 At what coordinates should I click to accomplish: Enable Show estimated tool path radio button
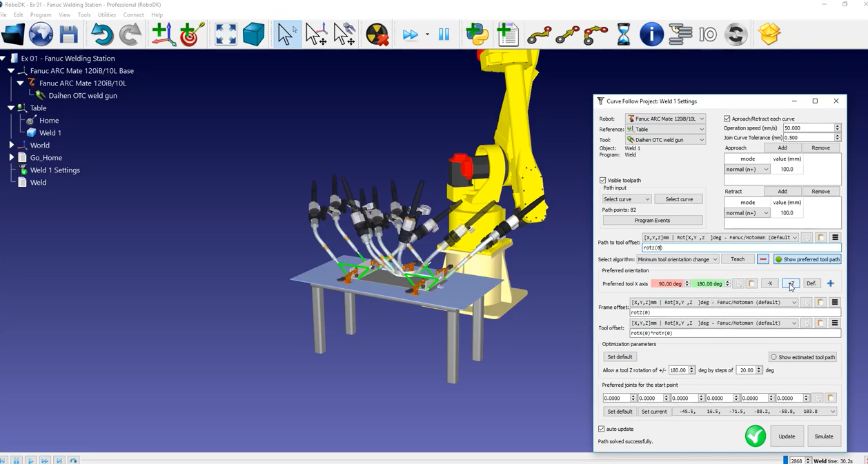click(x=773, y=357)
